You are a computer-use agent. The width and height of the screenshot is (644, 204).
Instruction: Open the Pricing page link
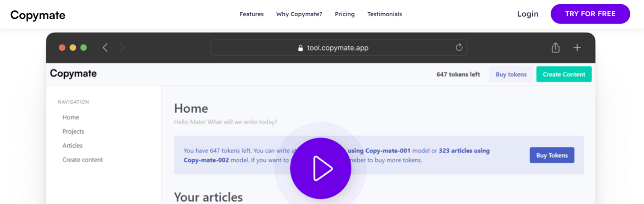(x=345, y=14)
